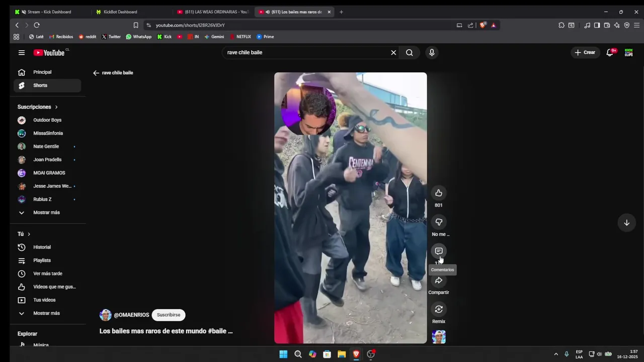Dislike the short with thumbs-down icon
The height and width of the screenshot is (362, 644).
tap(439, 222)
